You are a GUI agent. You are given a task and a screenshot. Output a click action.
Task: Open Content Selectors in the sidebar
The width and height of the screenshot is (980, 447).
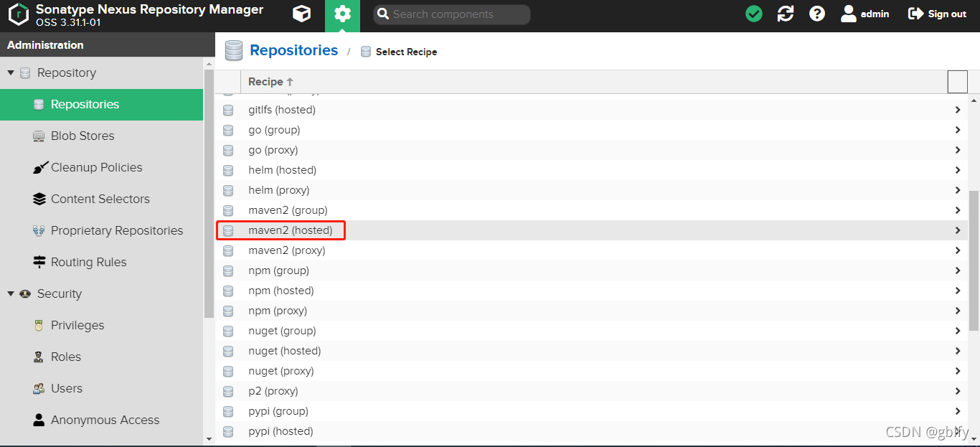coord(101,199)
